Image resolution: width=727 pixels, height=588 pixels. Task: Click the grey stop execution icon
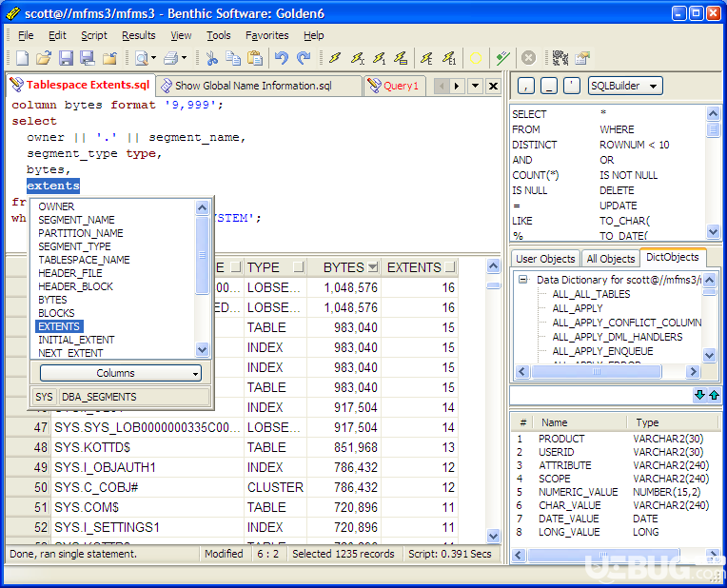(528, 58)
